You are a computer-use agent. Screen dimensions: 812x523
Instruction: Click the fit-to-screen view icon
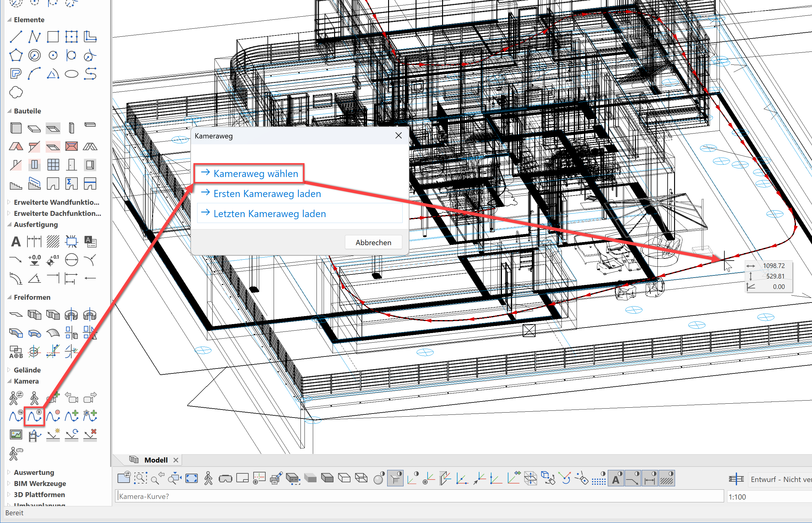tap(191, 478)
